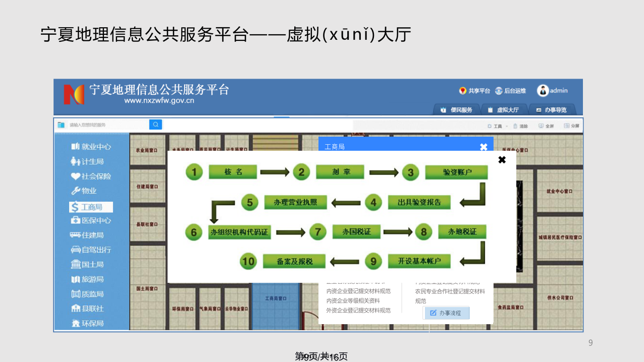
Task: Choose 医保中心 in the left sidebar
Action: 91,220
